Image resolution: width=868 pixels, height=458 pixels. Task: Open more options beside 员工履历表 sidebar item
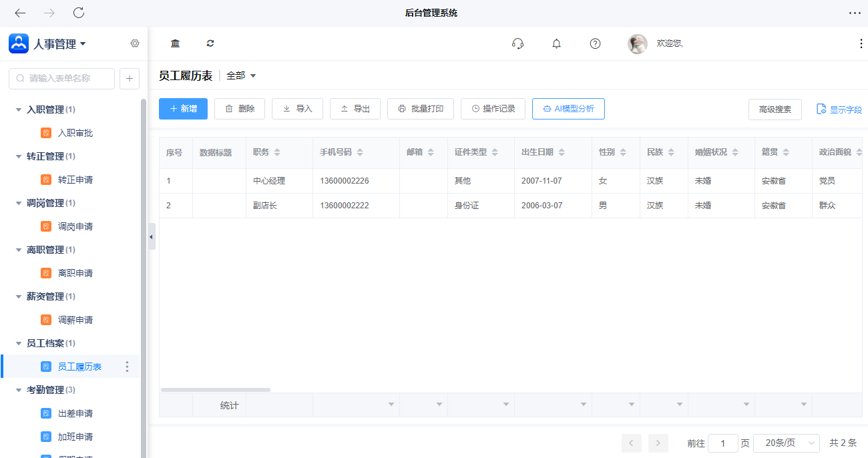click(127, 367)
